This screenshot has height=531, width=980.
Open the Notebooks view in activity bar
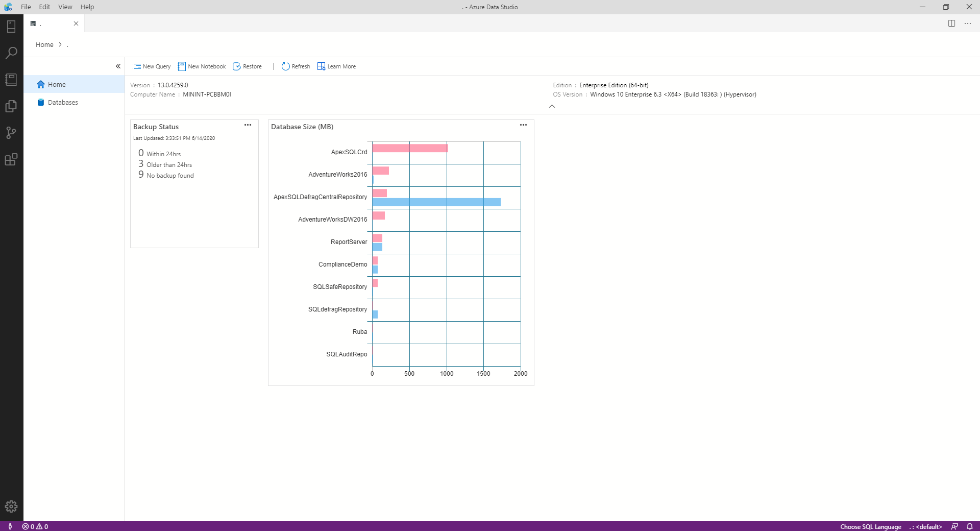click(x=11, y=79)
